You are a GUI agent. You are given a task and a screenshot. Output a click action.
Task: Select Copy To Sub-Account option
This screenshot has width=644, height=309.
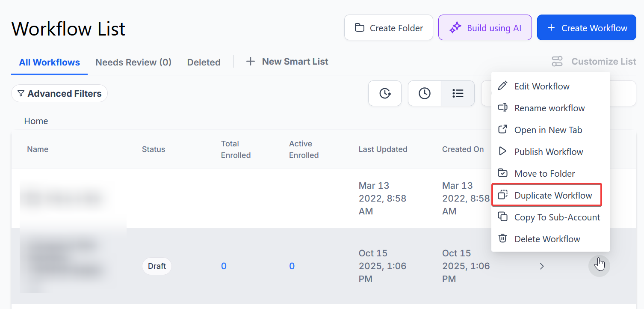click(557, 217)
